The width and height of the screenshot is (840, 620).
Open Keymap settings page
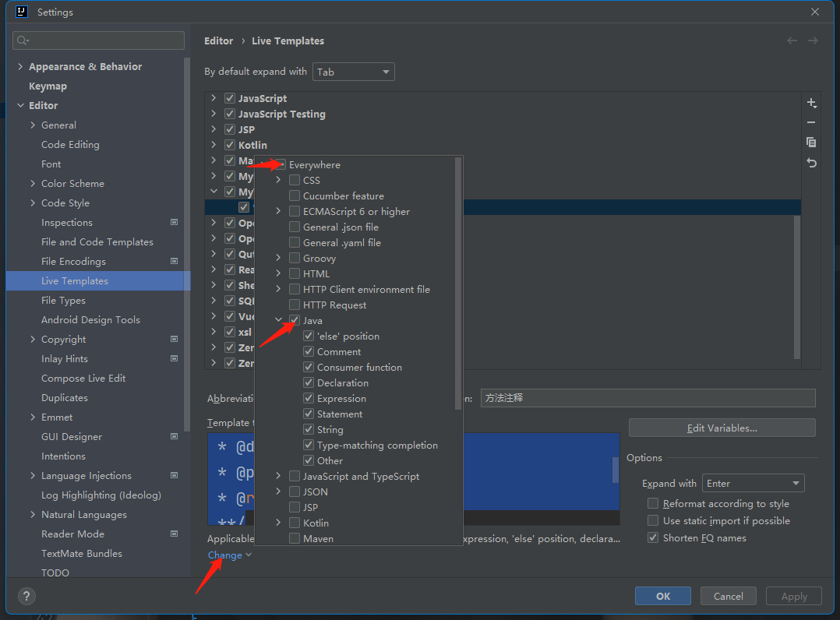coord(48,86)
